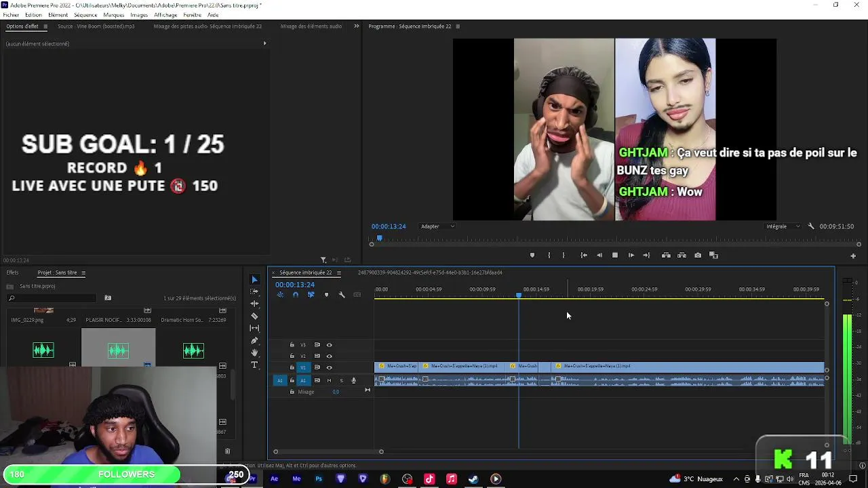
Task: Select the Type text tool
Action: [254, 365]
